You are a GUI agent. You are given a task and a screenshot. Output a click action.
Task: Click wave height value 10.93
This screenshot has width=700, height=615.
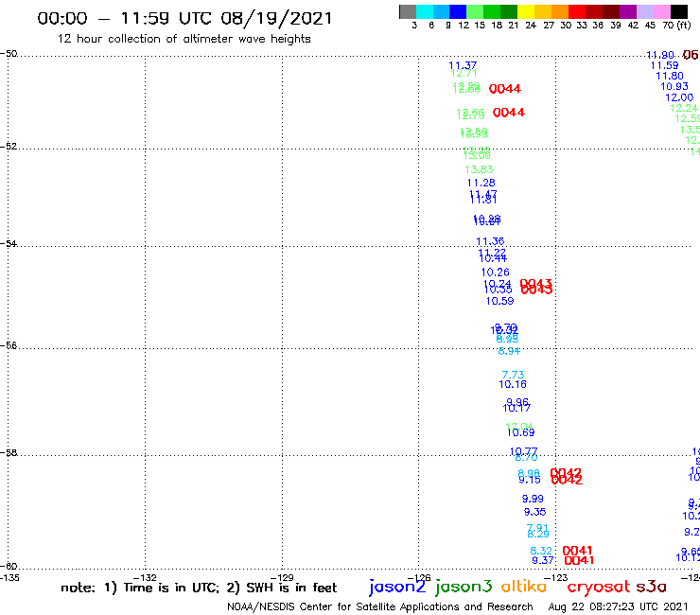674,87
